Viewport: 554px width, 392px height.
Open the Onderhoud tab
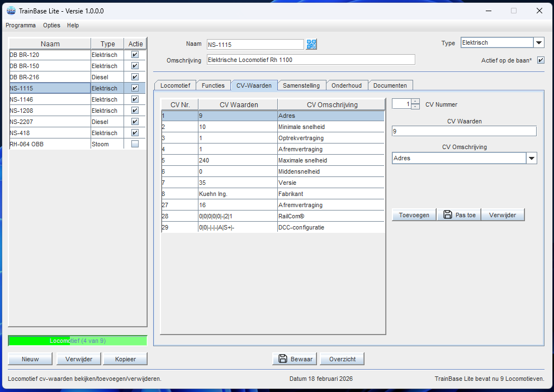pos(347,85)
